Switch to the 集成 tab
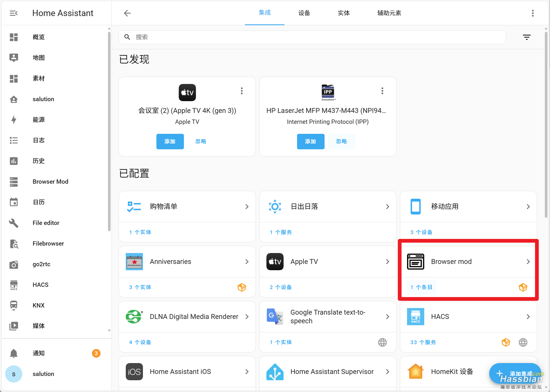The height and width of the screenshot is (392, 550). (x=265, y=13)
